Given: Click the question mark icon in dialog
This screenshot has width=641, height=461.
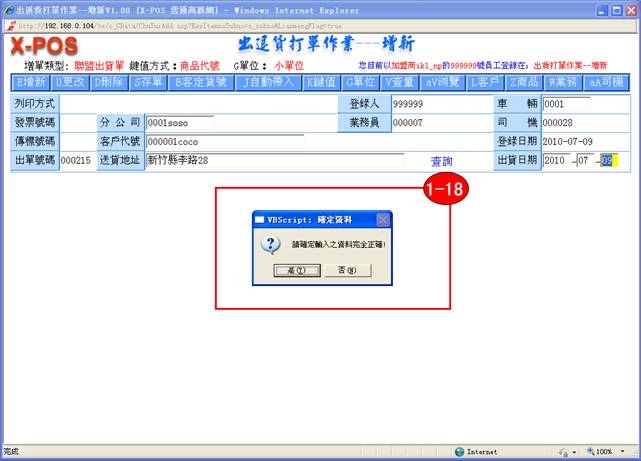Looking at the screenshot, I should [x=270, y=245].
